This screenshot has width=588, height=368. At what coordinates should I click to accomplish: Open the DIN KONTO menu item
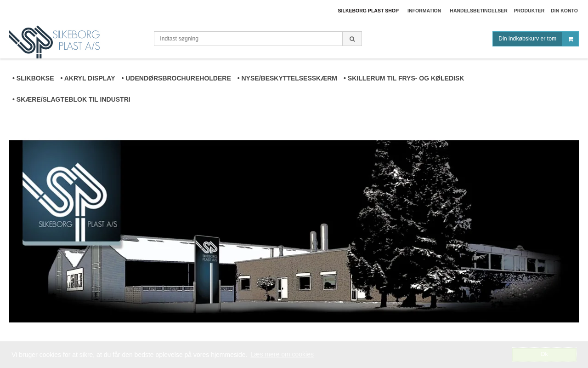click(x=564, y=11)
